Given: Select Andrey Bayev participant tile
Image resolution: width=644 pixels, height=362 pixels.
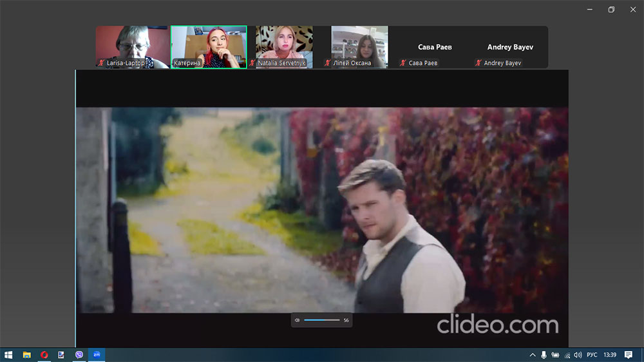Looking at the screenshot, I should pyautogui.click(x=510, y=47).
